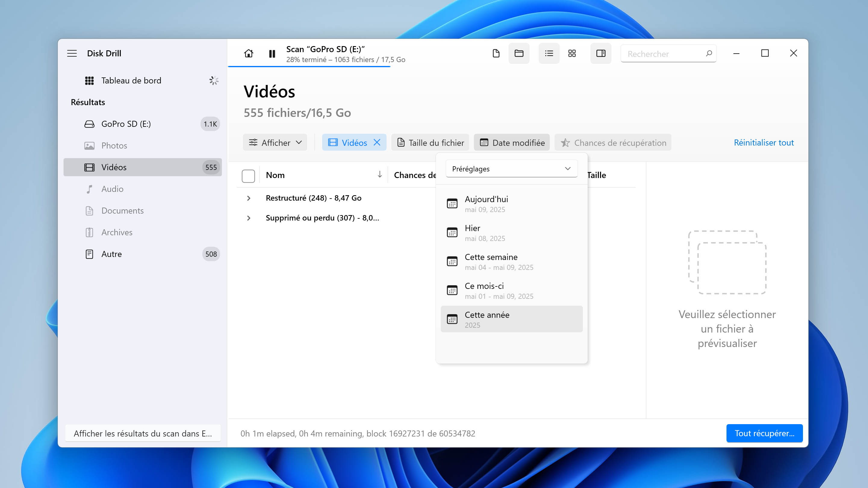Click the preview placeholder thumbnail

(727, 262)
